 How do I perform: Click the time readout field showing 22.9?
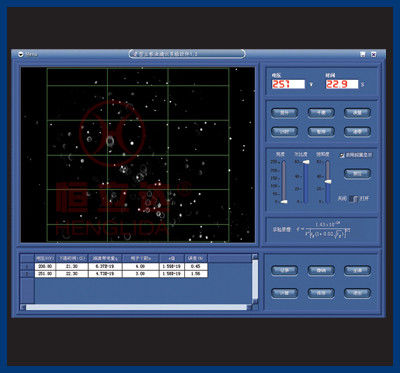pos(342,84)
